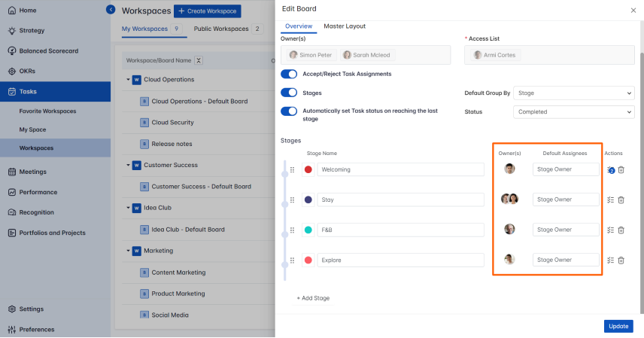Open the Preferences sliders icon

tap(12, 330)
